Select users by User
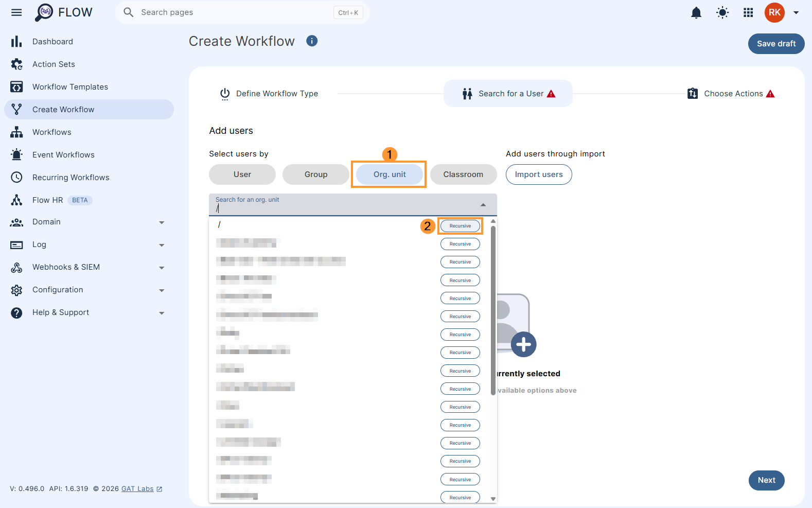Viewport: 812px width, 508px height. tap(242, 174)
